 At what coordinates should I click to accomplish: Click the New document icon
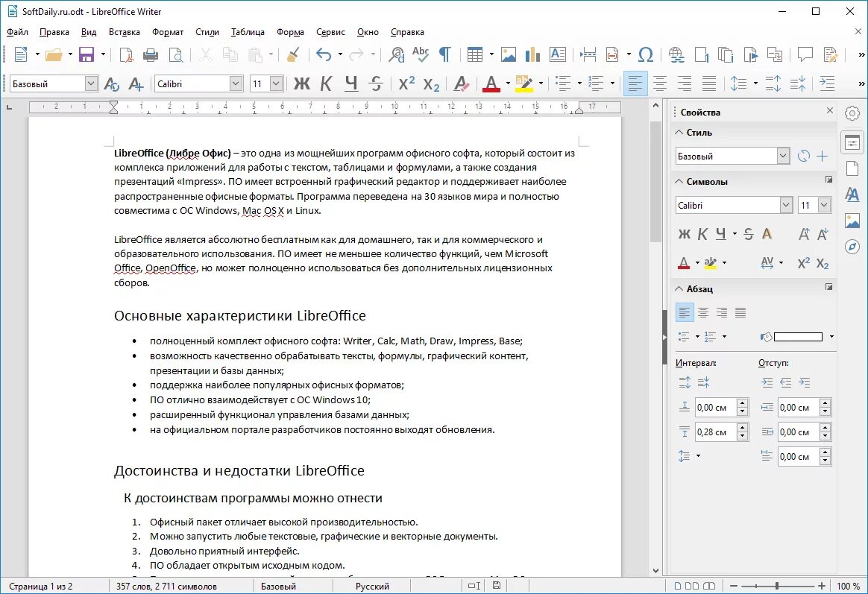pyautogui.click(x=20, y=54)
